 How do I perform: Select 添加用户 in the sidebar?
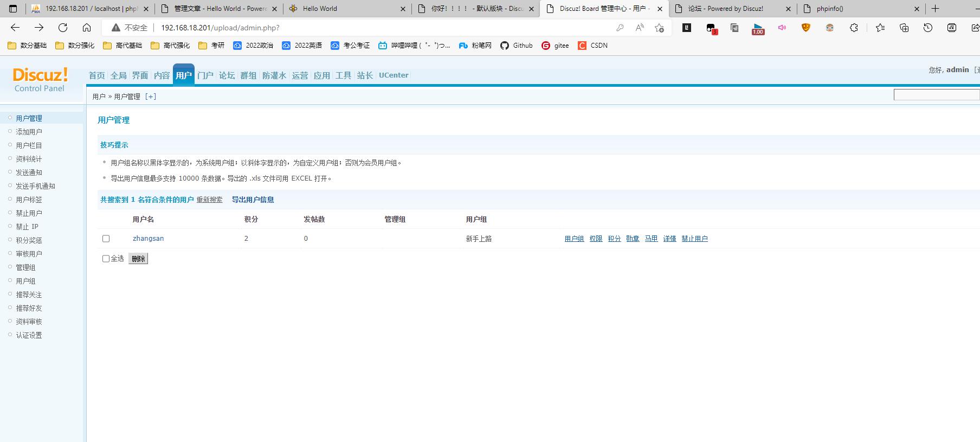29,132
